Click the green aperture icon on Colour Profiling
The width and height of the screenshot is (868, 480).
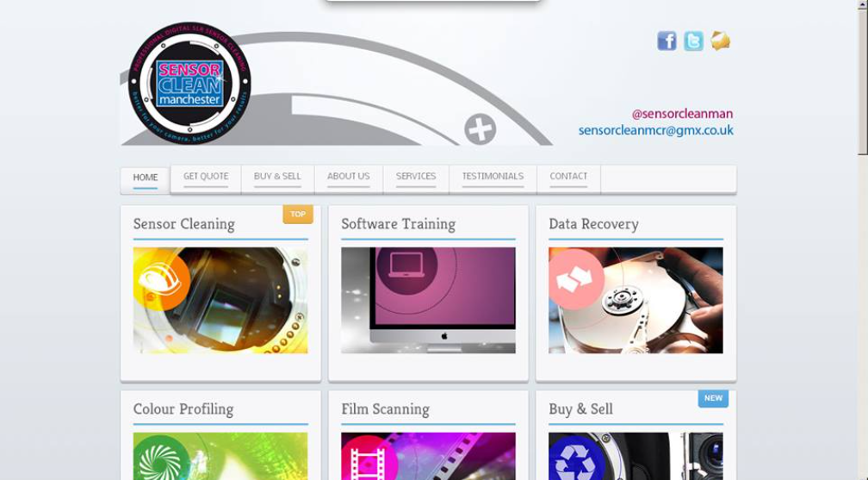pos(162,458)
